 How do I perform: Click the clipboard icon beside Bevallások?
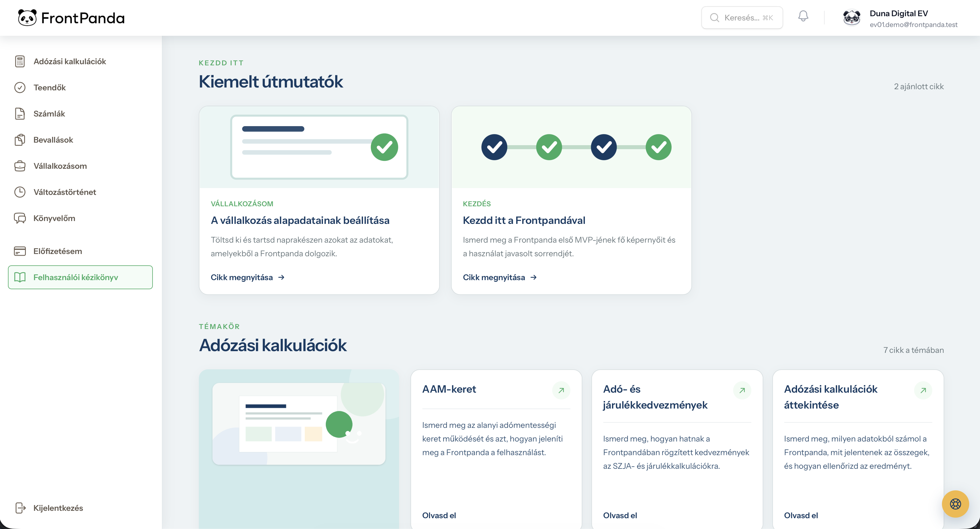point(20,140)
